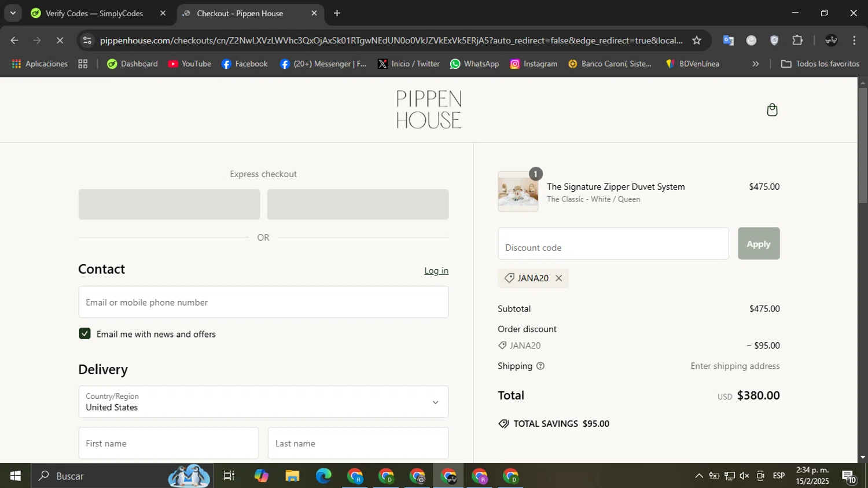
Task: Open the Chrome menu three dots
Action: [854, 41]
